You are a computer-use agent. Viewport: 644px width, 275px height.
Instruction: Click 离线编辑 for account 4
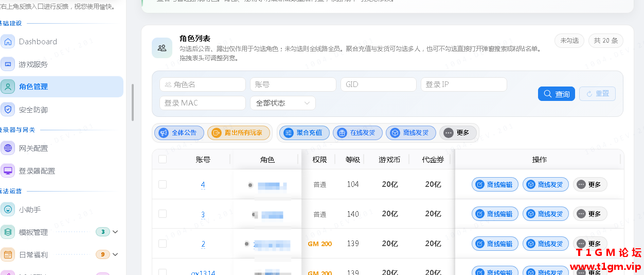tap(495, 184)
